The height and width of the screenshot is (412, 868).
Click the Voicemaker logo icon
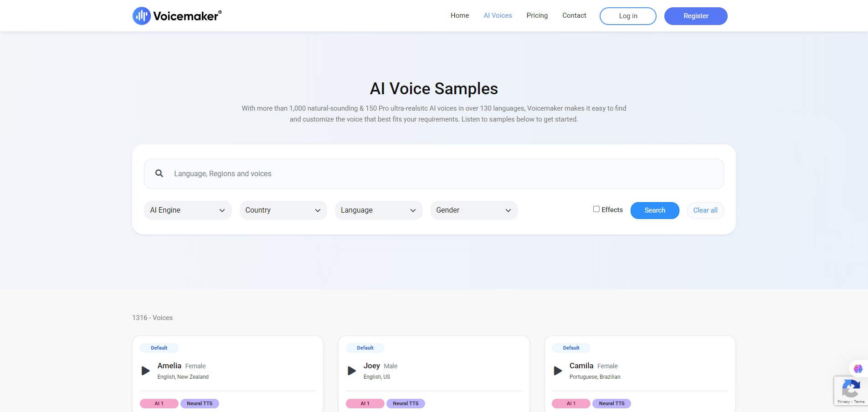coord(142,16)
